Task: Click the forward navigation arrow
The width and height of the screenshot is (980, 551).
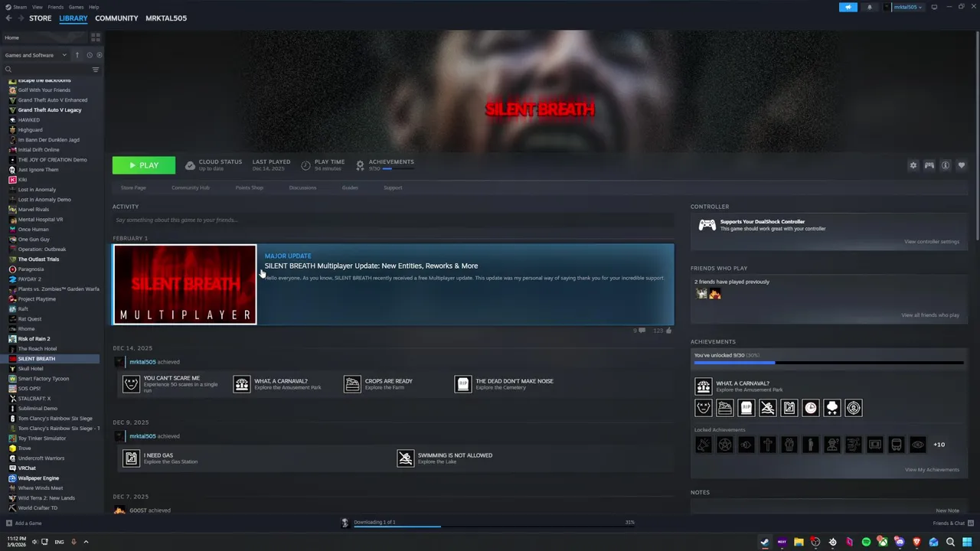Action: [x=19, y=18]
